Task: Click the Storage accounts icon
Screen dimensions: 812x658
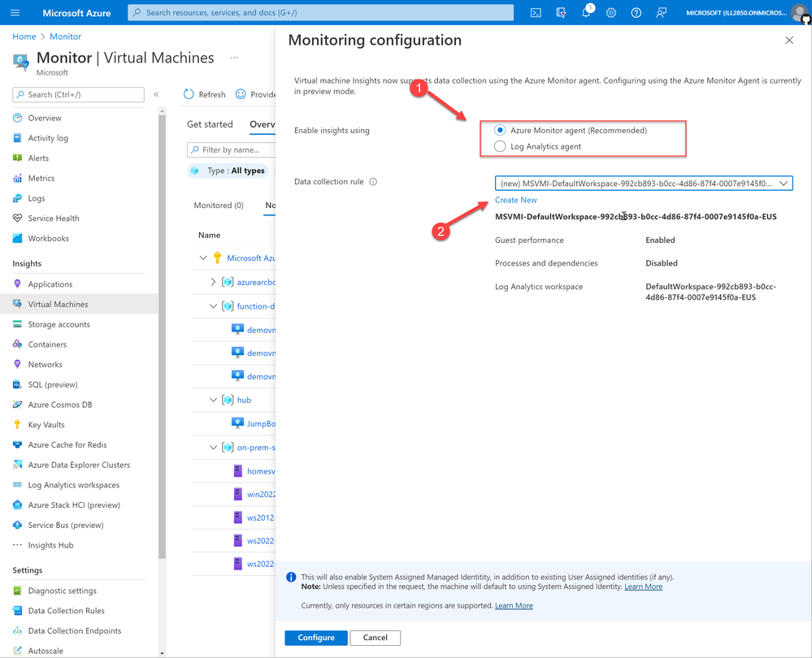Action: coord(18,324)
